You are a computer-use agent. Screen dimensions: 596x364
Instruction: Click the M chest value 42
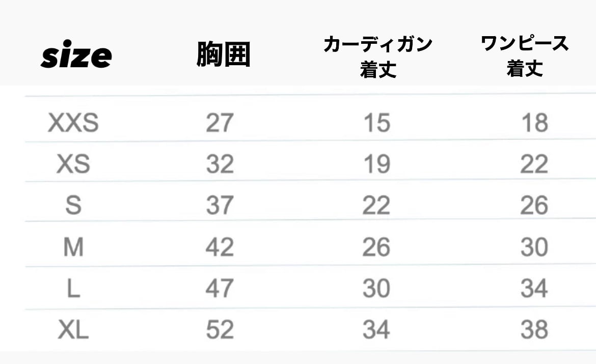point(220,247)
